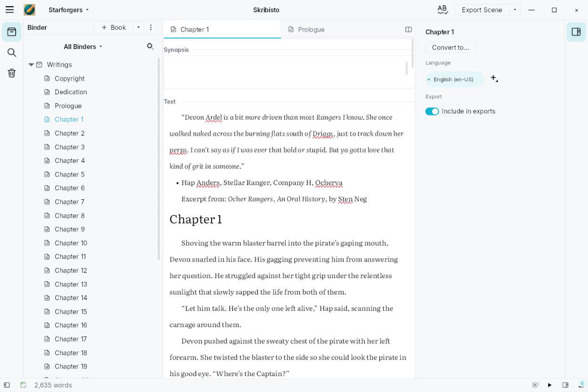Open the Binder three-dot options menu
The width and height of the screenshot is (588, 392).
[151, 27]
